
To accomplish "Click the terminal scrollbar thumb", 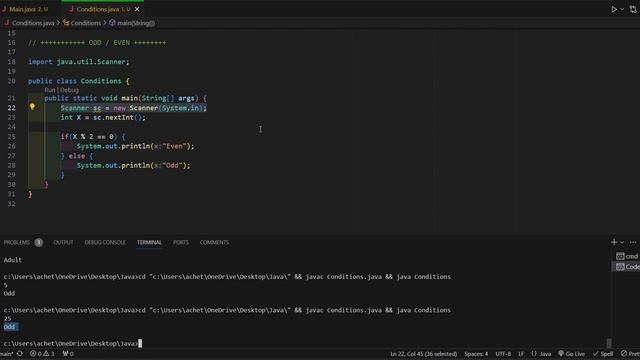I will tap(609, 343).
